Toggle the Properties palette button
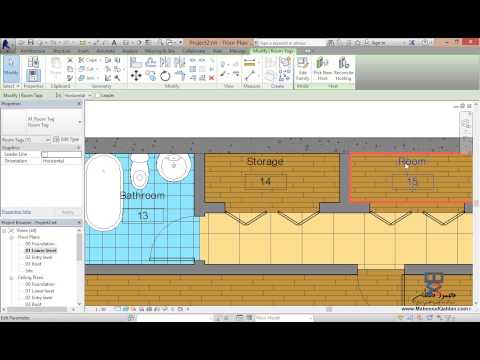 click(x=33, y=75)
